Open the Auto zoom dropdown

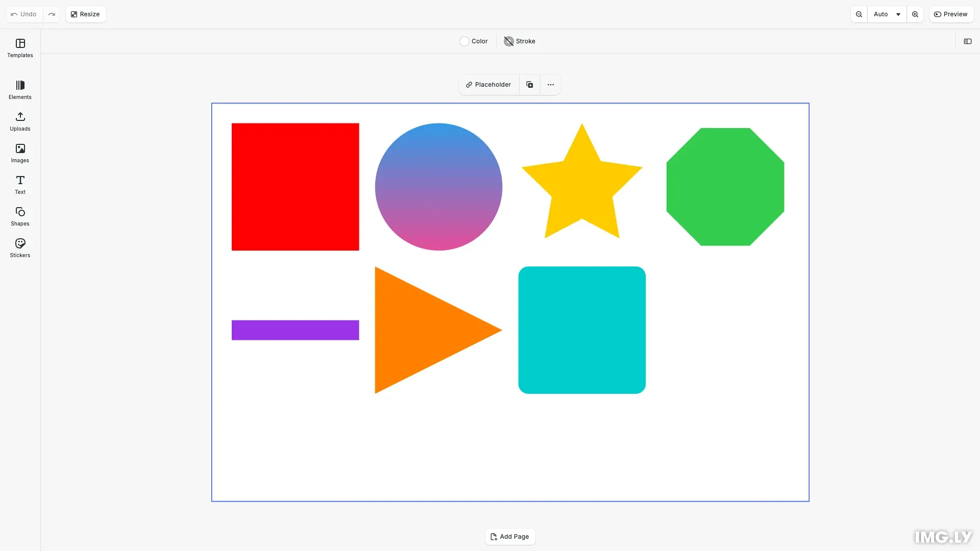tap(887, 14)
